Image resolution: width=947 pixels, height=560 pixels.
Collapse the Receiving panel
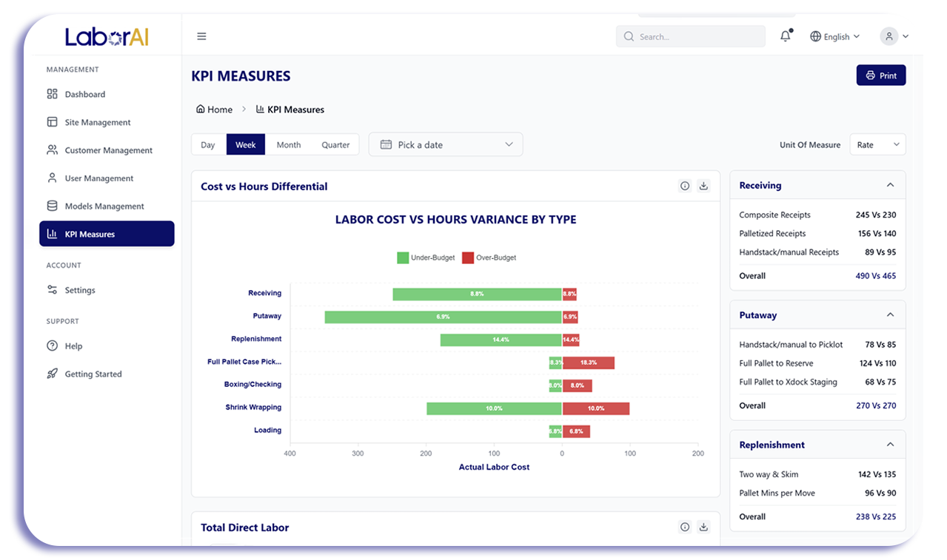890,186
